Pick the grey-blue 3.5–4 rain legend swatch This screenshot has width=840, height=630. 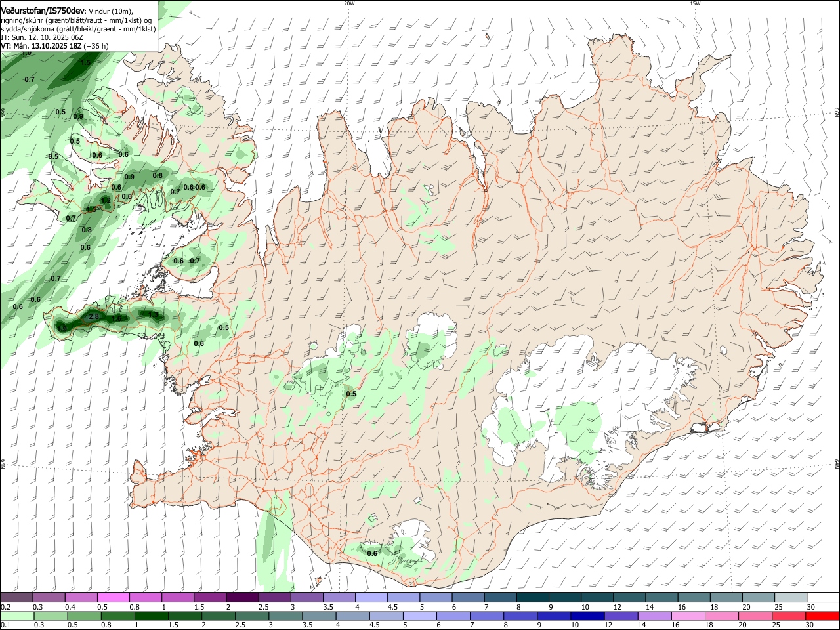319,616
